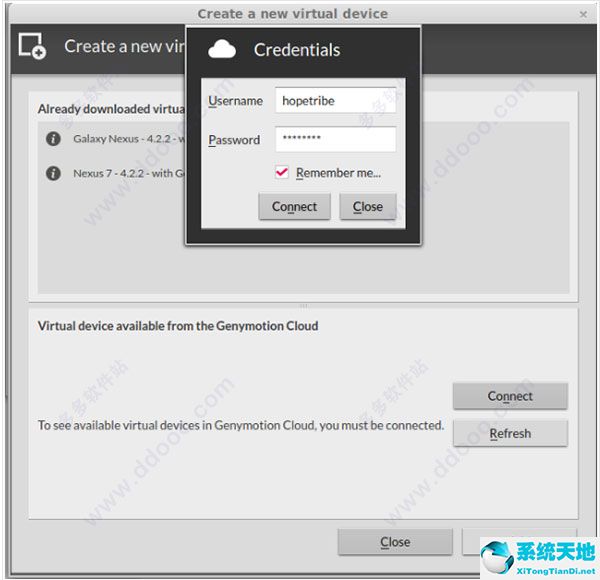The height and width of the screenshot is (580, 600).
Task: Click the new virtual device header icon
Action: [x=32, y=46]
